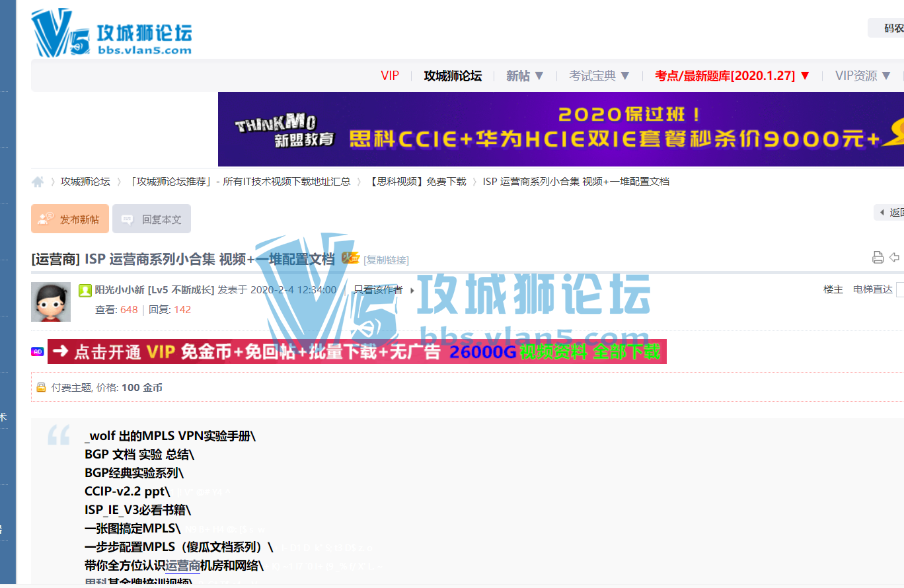
Task: Open author profile 阳光小小新
Action: tap(120, 289)
